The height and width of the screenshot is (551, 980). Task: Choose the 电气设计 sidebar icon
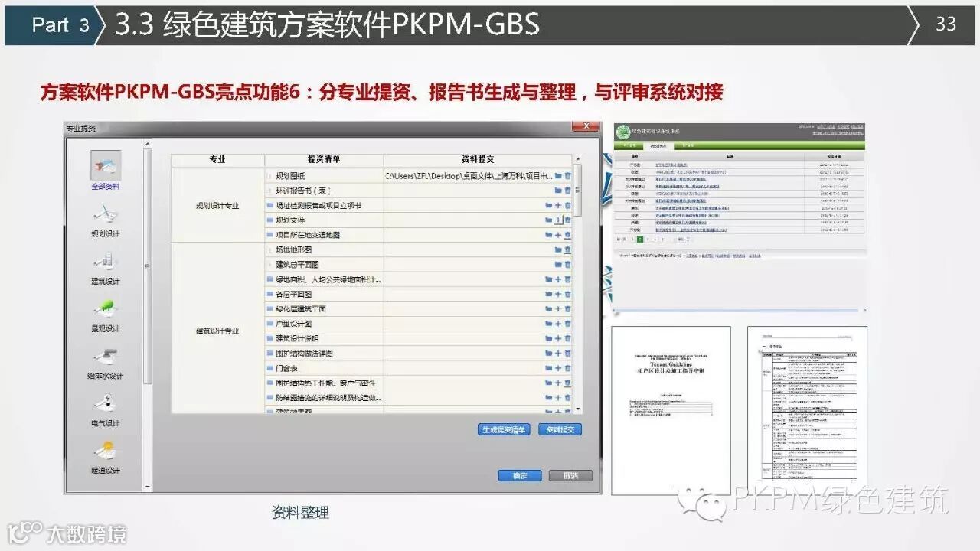(106, 404)
